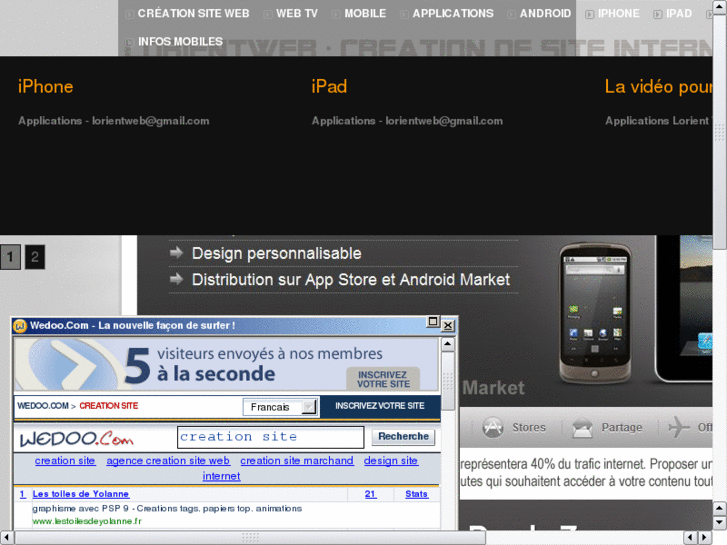The height and width of the screenshot is (545, 727).
Task: Maximize the Wedoo.Com popup window
Action: [x=433, y=321]
